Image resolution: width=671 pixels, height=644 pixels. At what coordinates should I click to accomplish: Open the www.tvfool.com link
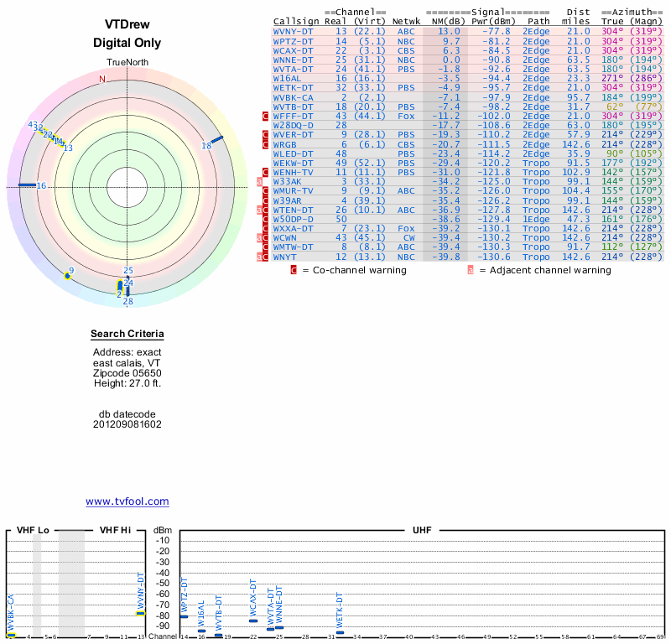pyautogui.click(x=127, y=501)
